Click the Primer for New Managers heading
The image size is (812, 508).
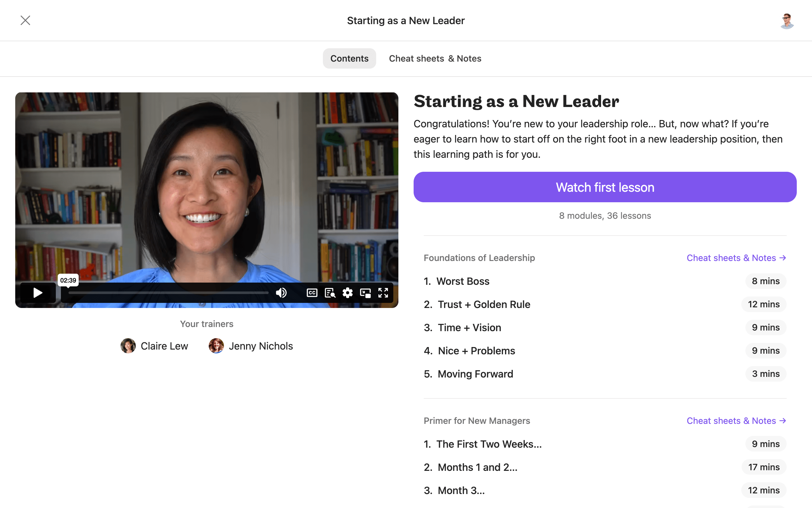pyautogui.click(x=477, y=421)
